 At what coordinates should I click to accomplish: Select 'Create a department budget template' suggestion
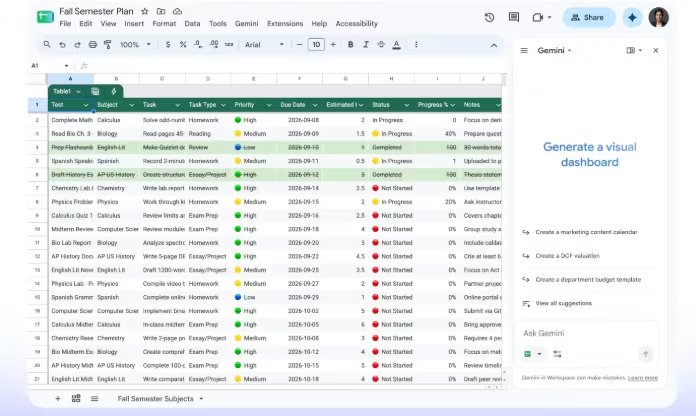588,280
